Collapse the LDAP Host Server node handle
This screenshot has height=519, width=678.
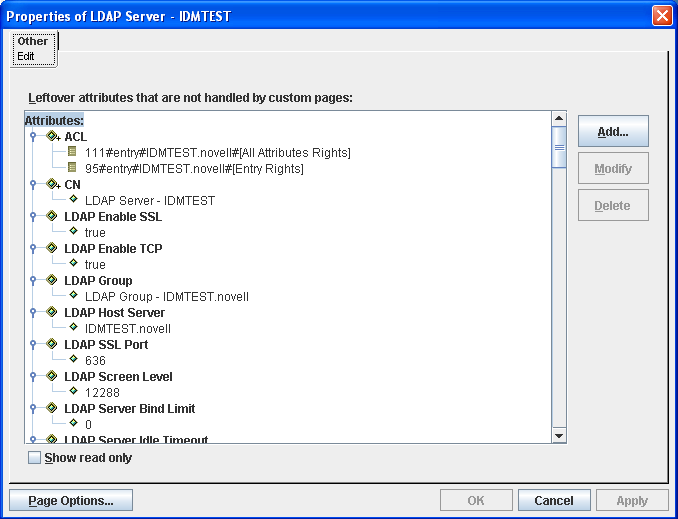pos(33,312)
